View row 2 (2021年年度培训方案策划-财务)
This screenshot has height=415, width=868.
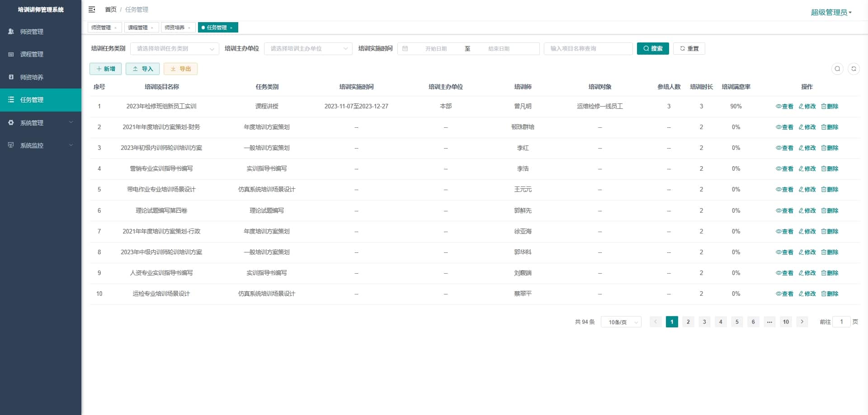click(x=784, y=127)
